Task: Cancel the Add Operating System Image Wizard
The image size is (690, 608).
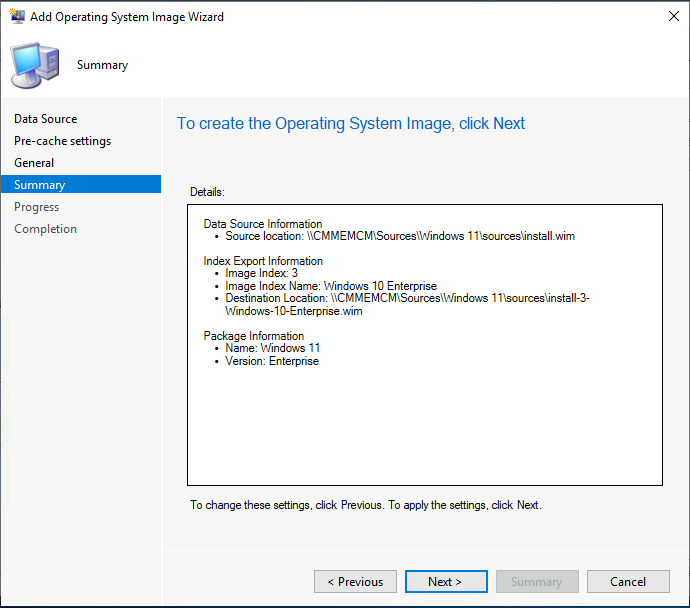Action: pos(628,582)
